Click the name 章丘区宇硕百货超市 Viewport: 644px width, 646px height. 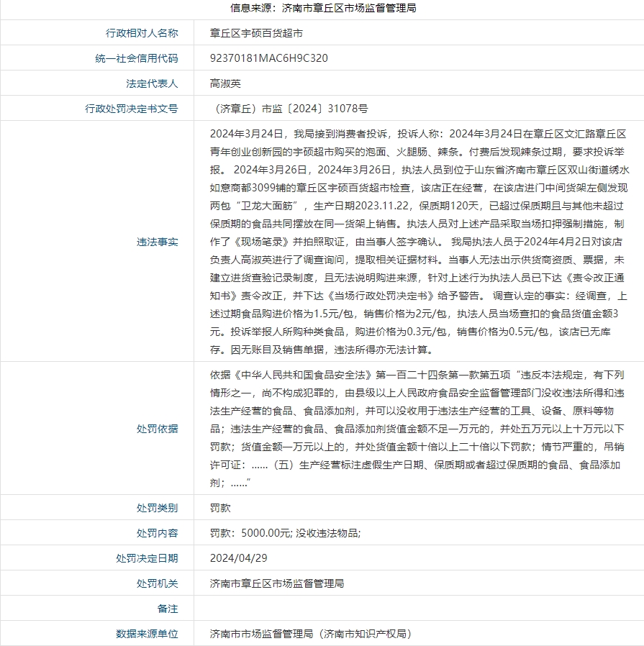click(256, 33)
